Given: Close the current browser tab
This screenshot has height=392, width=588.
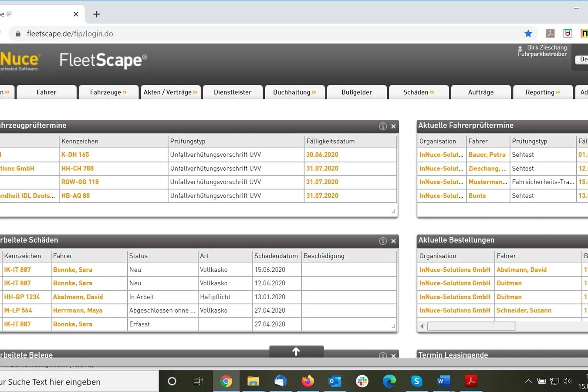Looking at the screenshot, I should (x=76, y=14).
